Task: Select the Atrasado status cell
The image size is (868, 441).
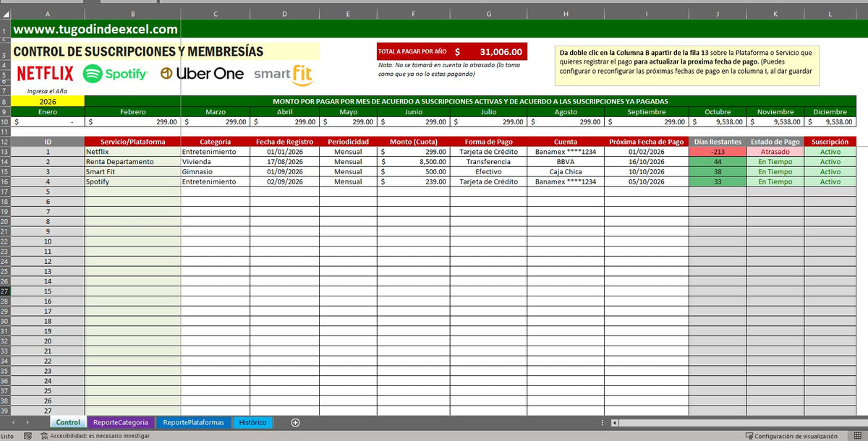Action: pyautogui.click(x=775, y=152)
